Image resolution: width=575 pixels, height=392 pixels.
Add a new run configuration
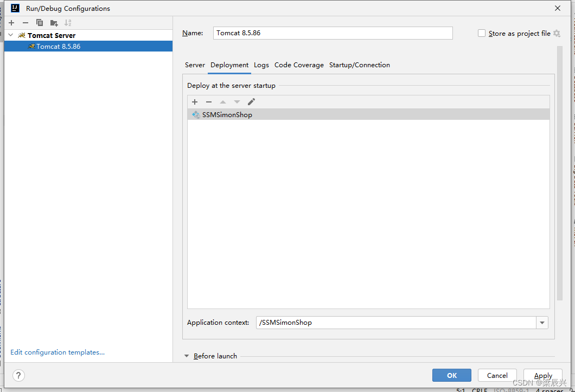[11, 23]
